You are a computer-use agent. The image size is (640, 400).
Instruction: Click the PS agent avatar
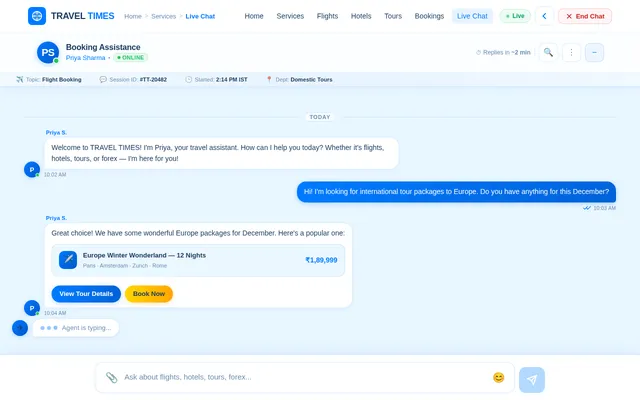48,52
